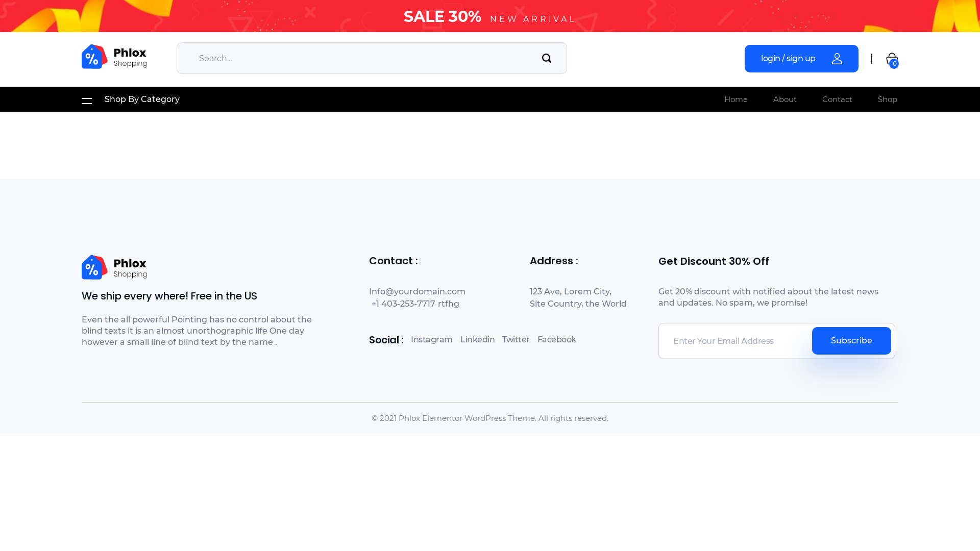Follow the Facebook social link
The height and width of the screenshot is (551, 980).
[556, 340]
